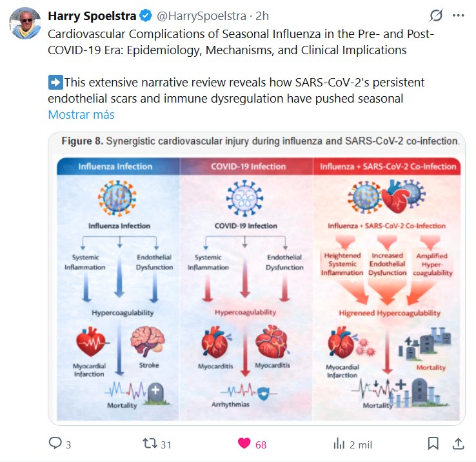Click the repost count '31'
Viewport: 476px width, 462px height.
point(166,444)
